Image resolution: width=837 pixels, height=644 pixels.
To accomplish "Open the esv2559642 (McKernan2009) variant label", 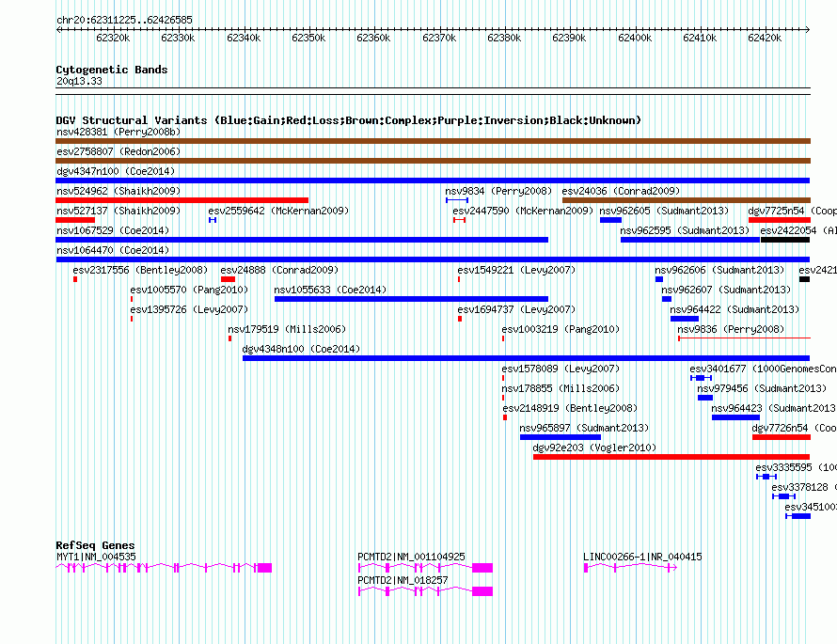I will pyautogui.click(x=278, y=211).
